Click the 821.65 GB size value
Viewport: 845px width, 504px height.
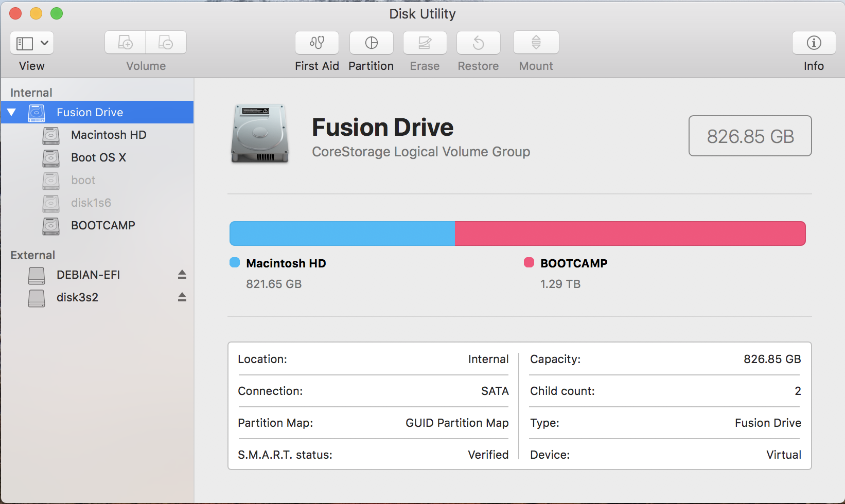(x=274, y=284)
